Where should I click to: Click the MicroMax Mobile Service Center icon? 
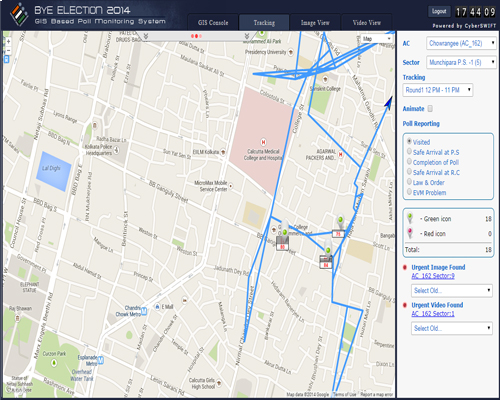pyautogui.click(x=230, y=186)
